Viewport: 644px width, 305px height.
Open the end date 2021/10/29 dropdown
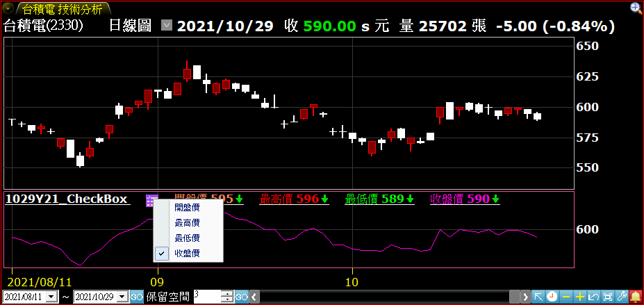122,297
